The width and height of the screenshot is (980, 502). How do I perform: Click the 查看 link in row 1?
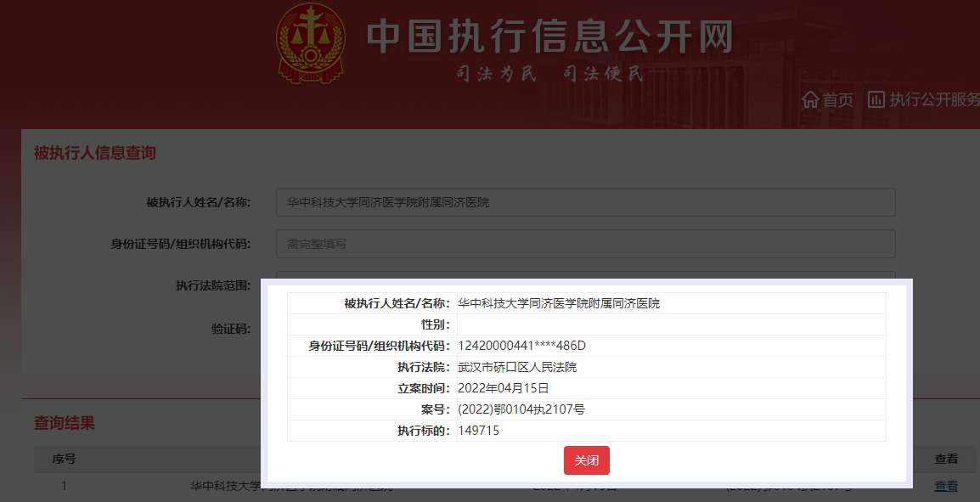pyautogui.click(x=946, y=486)
